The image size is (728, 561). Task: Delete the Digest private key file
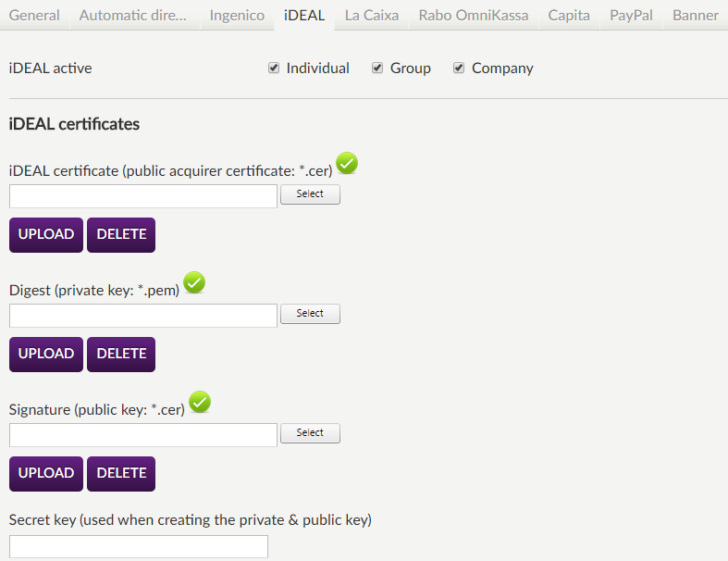pos(121,355)
